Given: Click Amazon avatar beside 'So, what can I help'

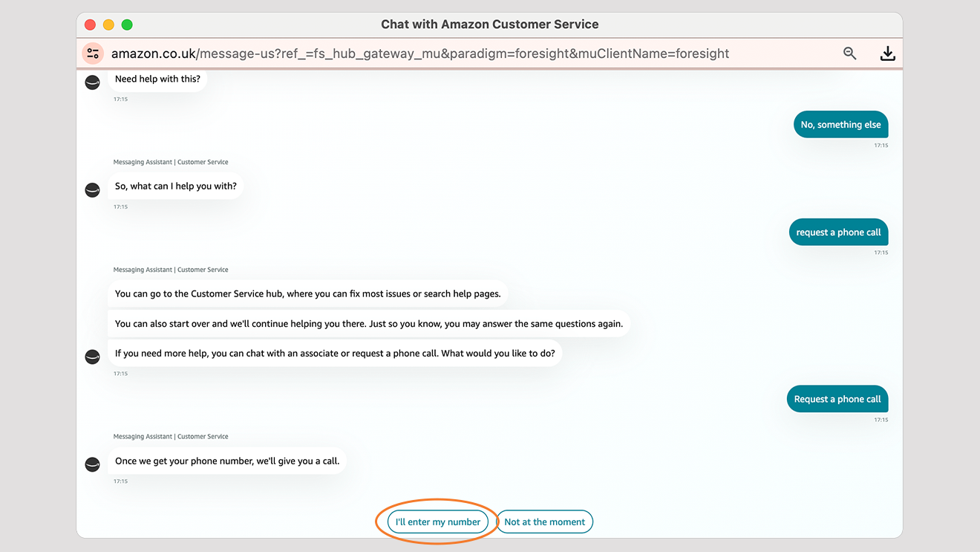Looking at the screenshot, I should [93, 190].
